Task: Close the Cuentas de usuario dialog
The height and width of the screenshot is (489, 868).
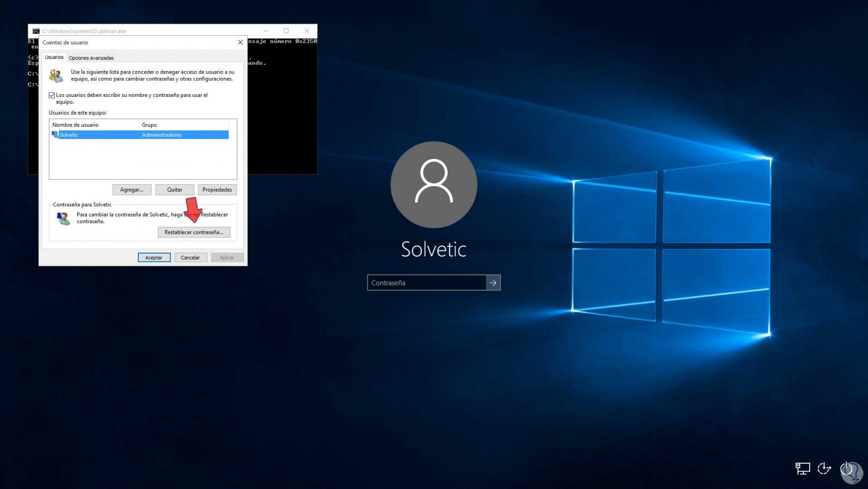Action: click(x=240, y=42)
